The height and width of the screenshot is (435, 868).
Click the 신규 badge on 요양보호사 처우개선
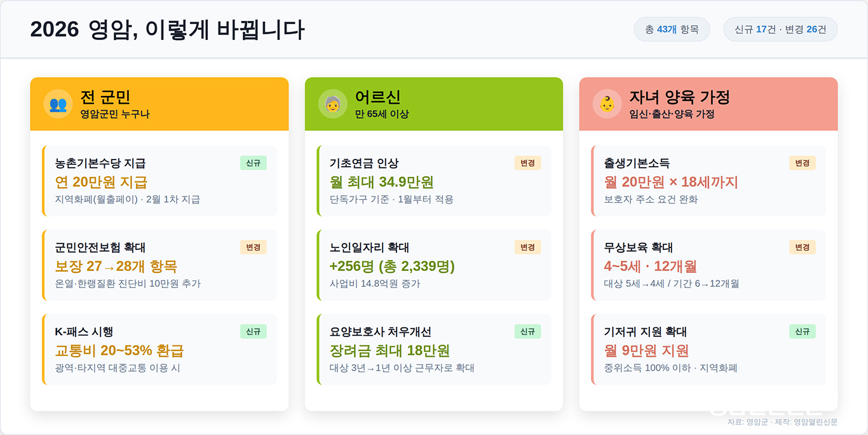click(527, 332)
